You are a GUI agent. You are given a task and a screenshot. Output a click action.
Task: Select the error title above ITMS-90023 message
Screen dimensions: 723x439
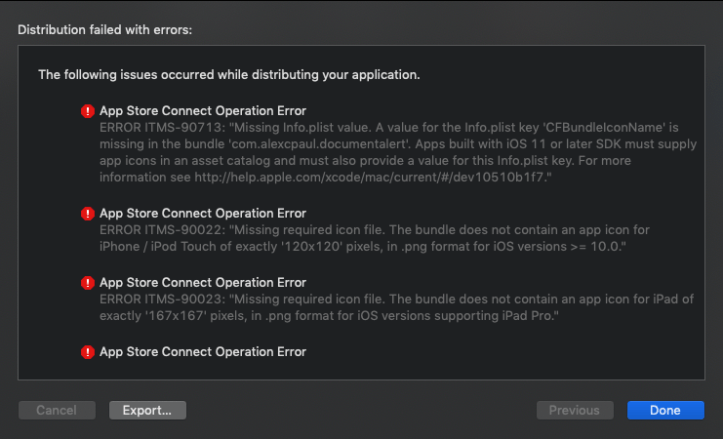(x=202, y=283)
